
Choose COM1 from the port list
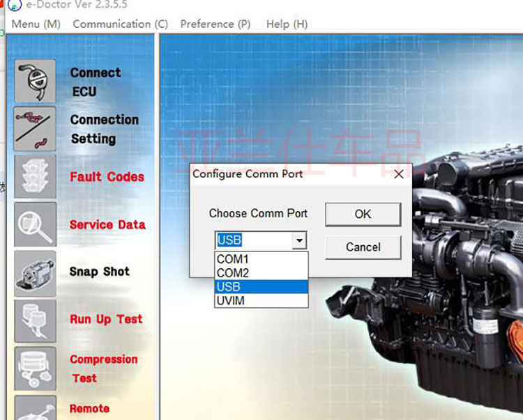pos(261,259)
